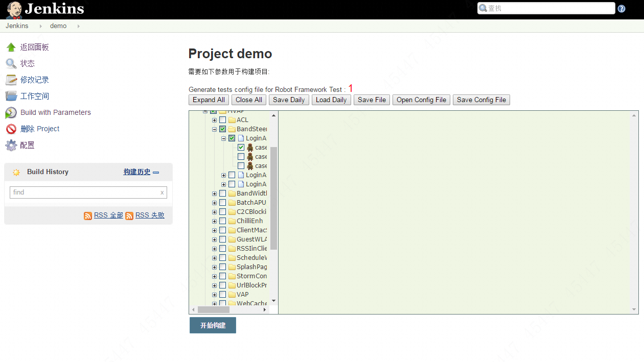The image size is (644, 362).
Task: Click the collapse dash icon next to 构建历史
Action: [156, 173]
